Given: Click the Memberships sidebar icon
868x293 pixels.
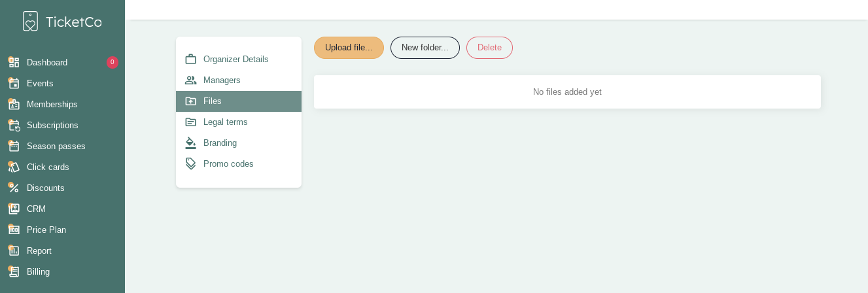Looking at the screenshot, I should point(14,104).
